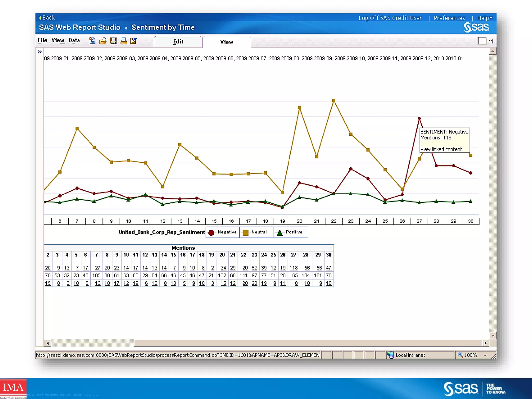Click the magnifier zoom icon in status bar
The height and width of the screenshot is (399, 532).
[460, 355]
